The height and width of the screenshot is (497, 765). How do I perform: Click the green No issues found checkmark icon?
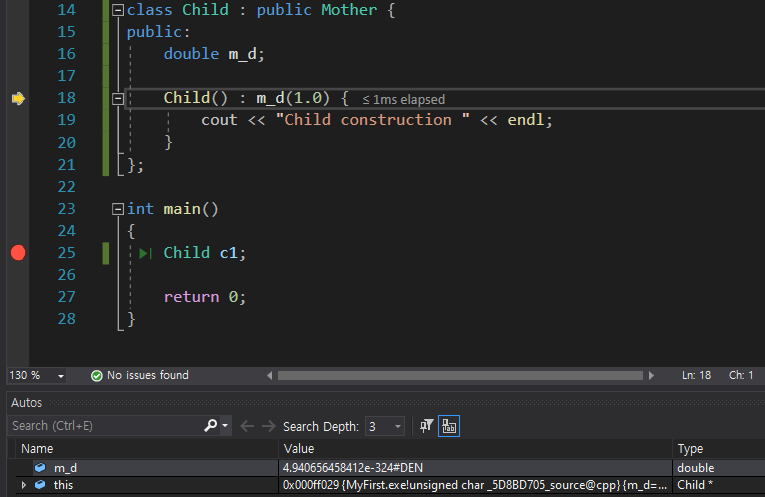(97, 376)
